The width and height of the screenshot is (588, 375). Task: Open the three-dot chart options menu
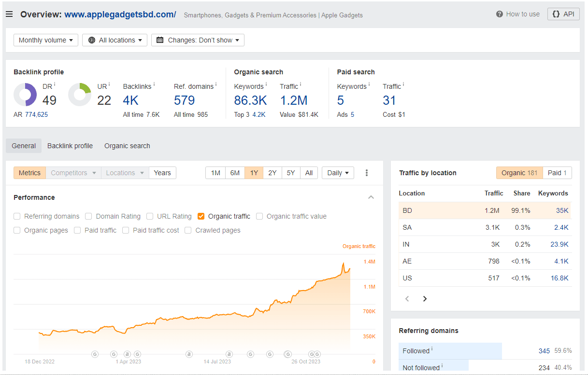(367, 173)
